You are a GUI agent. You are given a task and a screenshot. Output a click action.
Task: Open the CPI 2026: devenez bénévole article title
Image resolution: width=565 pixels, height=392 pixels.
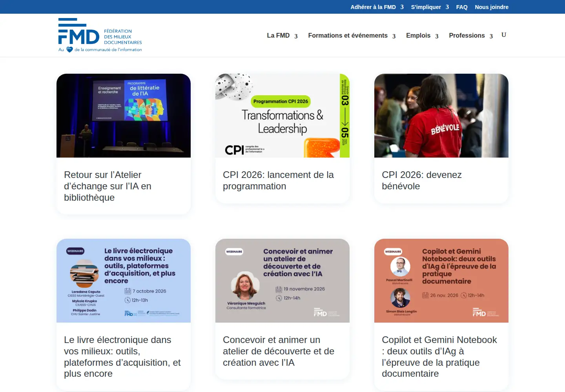point(422,180)
